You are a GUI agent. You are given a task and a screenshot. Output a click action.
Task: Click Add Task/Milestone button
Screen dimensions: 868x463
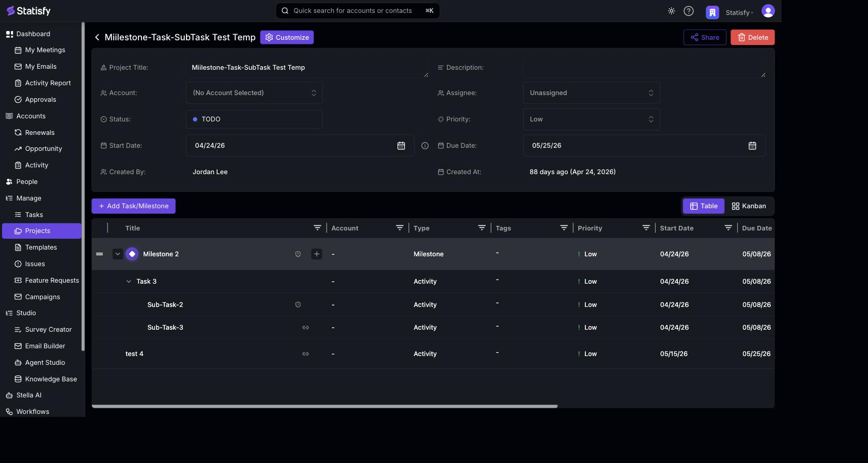point(133,206)
